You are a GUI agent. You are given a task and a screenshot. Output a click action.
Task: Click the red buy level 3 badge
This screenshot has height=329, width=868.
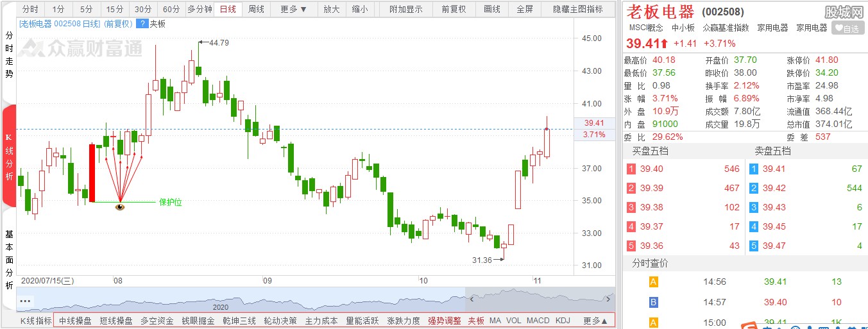(x=631, y=207)
